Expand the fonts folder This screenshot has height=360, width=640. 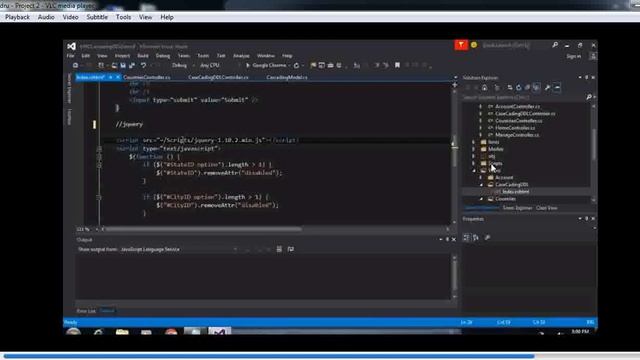coord(473,142)
